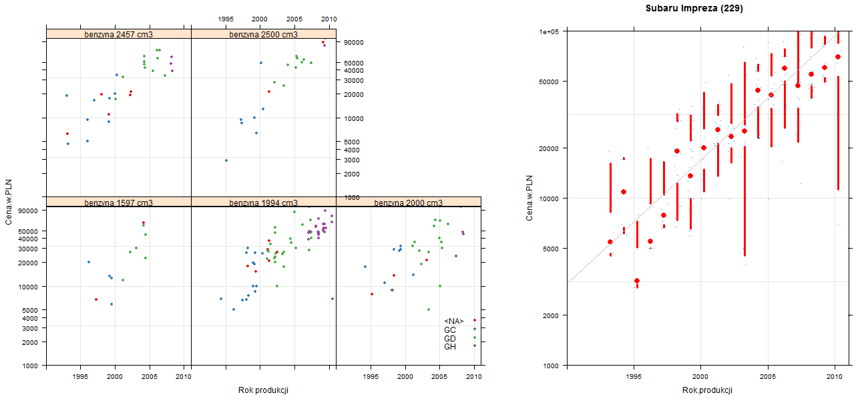
Task: Click the "GD" legend label
Action: pos(450,339)
